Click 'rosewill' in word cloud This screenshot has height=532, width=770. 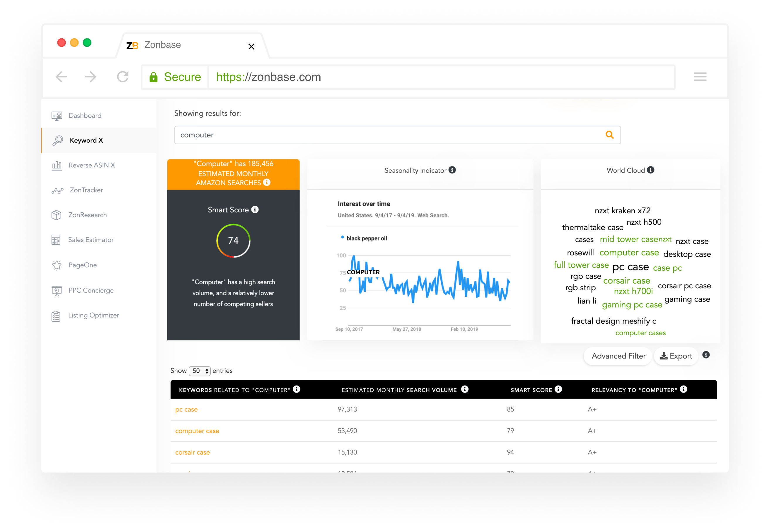[x=580, y=253]
